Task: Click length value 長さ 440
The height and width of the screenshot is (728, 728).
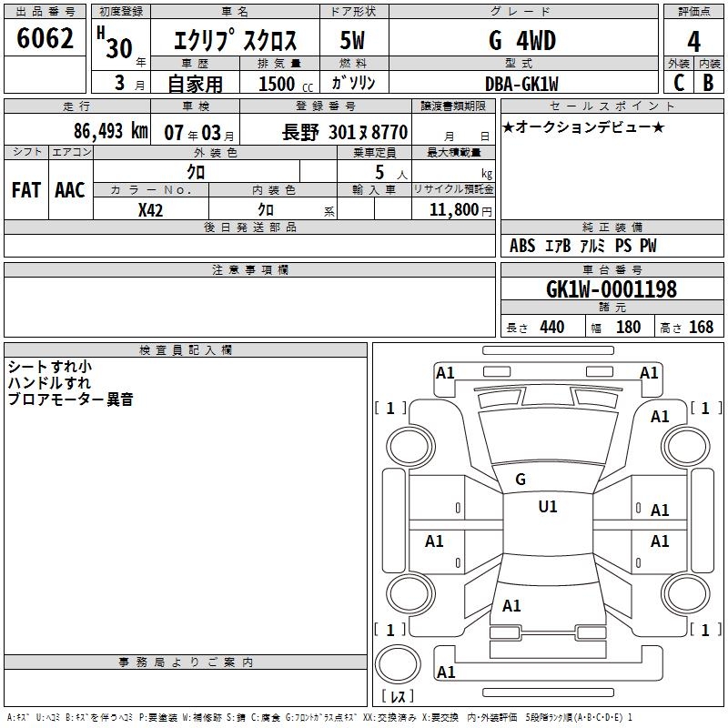Action: pyautogui.click(x=535, y=328)
